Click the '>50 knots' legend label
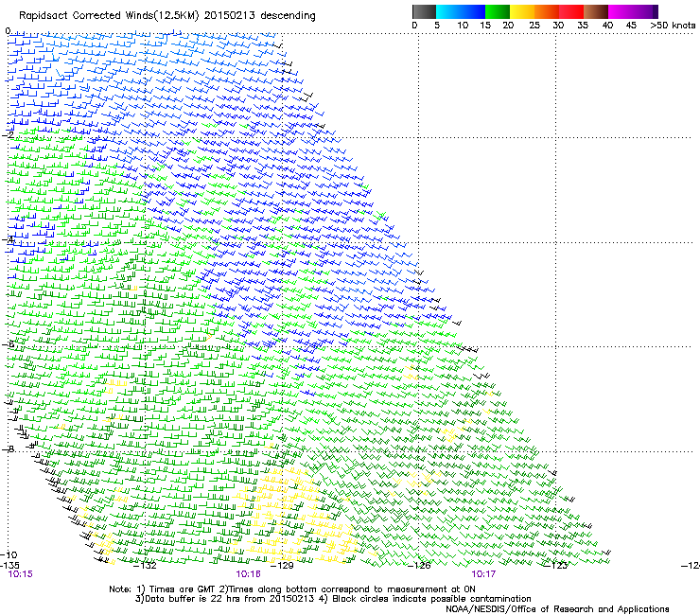The image size is (700, 615). [673, 26]
